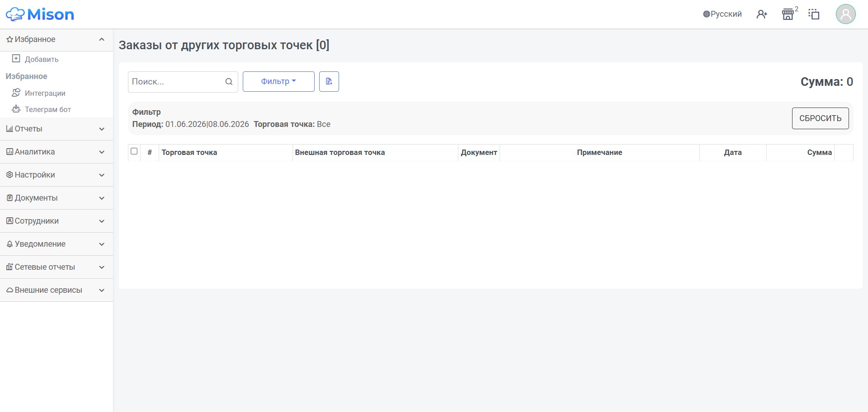Click the search magnifier icon
This screenshot has width=868, height=412.
click(x=229, y=82)
